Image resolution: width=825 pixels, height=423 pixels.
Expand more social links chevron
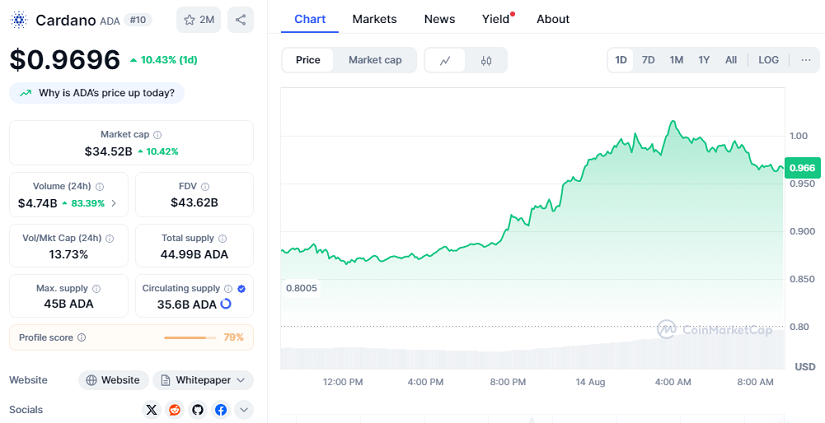244,410
